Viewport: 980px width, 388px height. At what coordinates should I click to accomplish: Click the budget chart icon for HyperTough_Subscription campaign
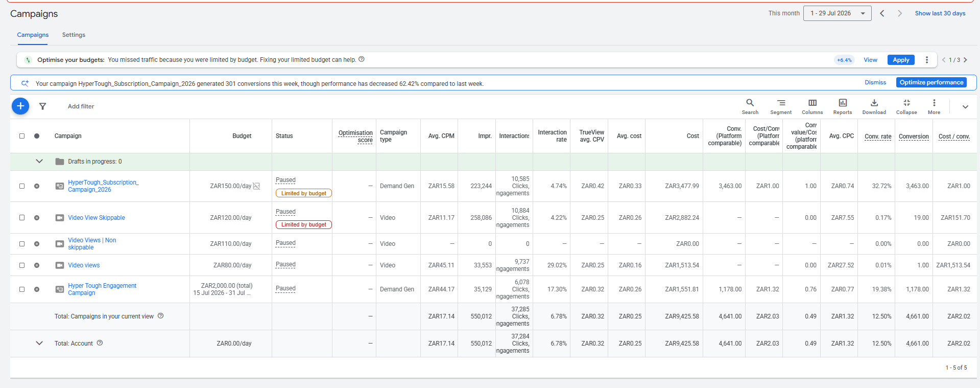click(x=256, y=186)
